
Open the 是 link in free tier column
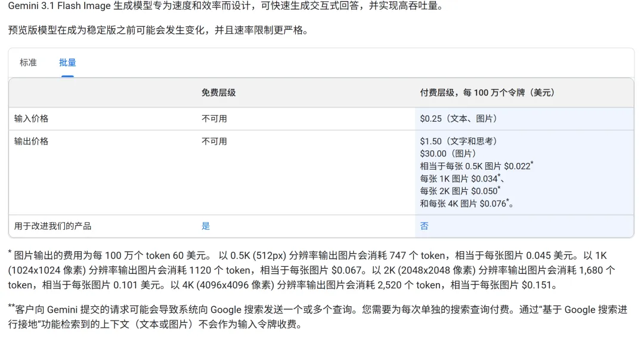[206, 226]
